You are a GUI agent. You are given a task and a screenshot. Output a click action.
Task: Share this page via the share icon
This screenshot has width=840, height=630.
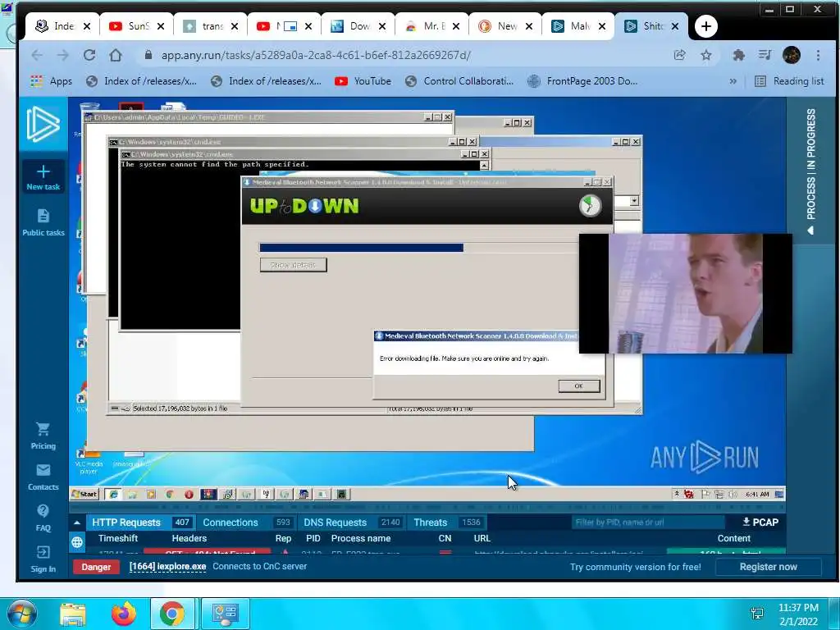click(679, 55)
